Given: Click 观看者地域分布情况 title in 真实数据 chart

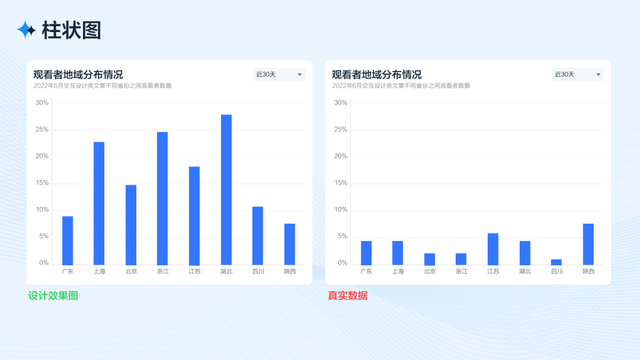Looking at the screenshot, I should (377, 75).
